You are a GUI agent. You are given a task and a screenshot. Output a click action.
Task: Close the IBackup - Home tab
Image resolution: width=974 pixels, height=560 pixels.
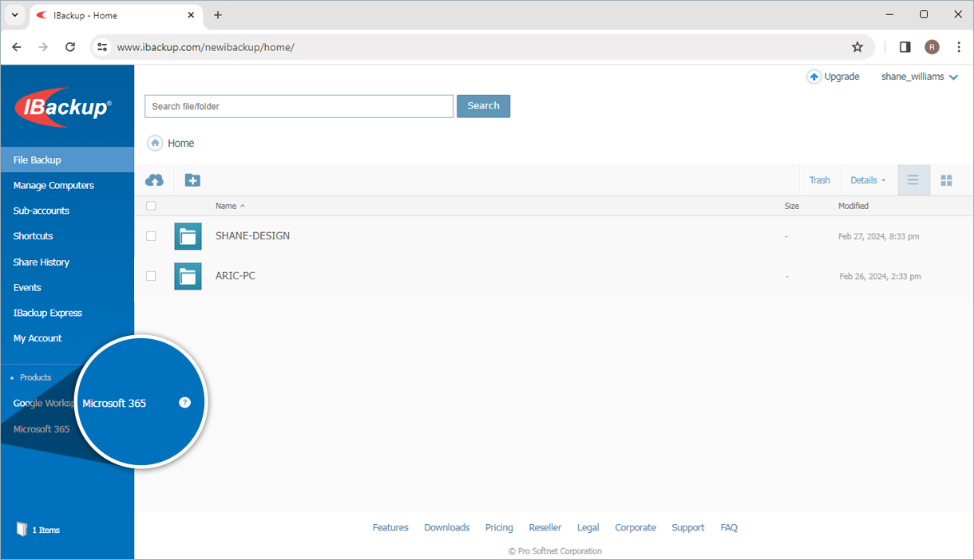coord(191,15)
